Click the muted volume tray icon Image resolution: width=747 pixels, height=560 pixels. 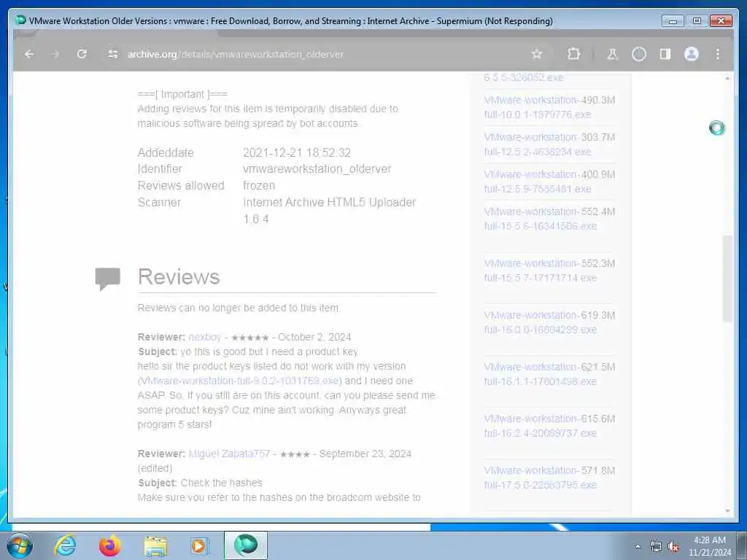pos(673,547)
